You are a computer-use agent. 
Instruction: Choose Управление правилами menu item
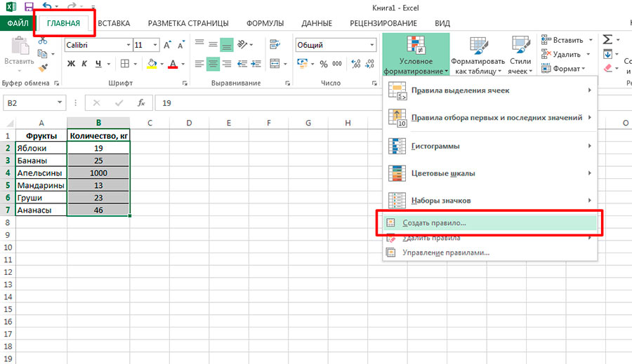[x=489, y=253]
